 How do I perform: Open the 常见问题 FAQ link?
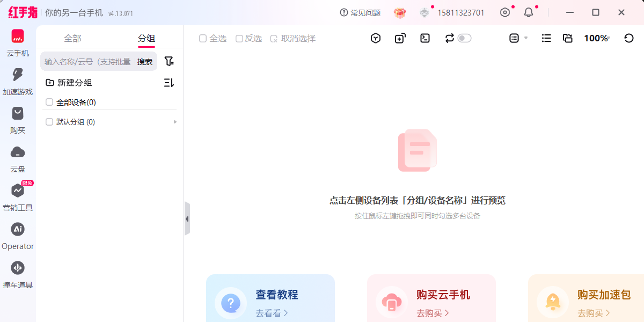pos(360,13)
